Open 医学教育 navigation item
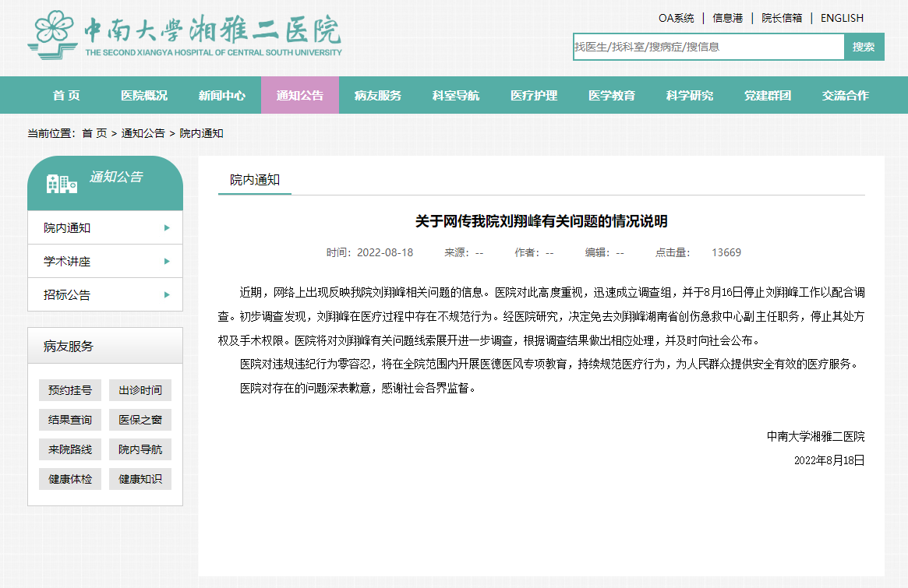908x588 pixels. 612,96
